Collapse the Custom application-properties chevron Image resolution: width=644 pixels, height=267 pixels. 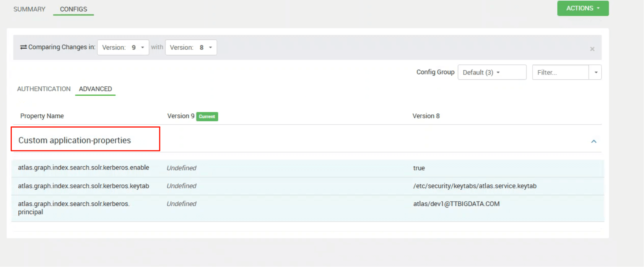pos(593,141)
